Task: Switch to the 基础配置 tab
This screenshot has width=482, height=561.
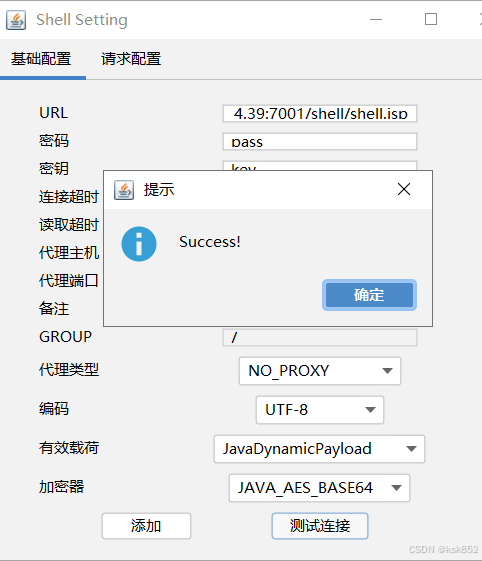Action: (x=41, y=59)
